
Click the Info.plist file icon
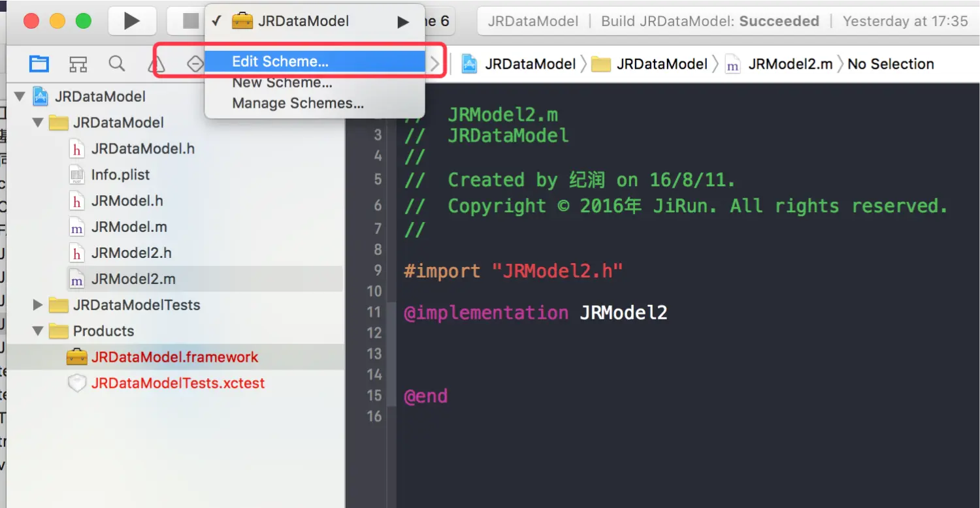click(77, 175)
